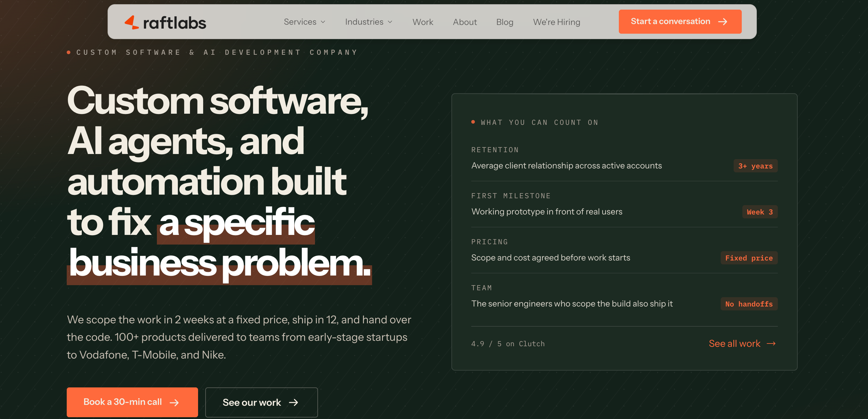Click the arrow beside See all work
This screenshot has width=868, height=419.
coord(771,344)
